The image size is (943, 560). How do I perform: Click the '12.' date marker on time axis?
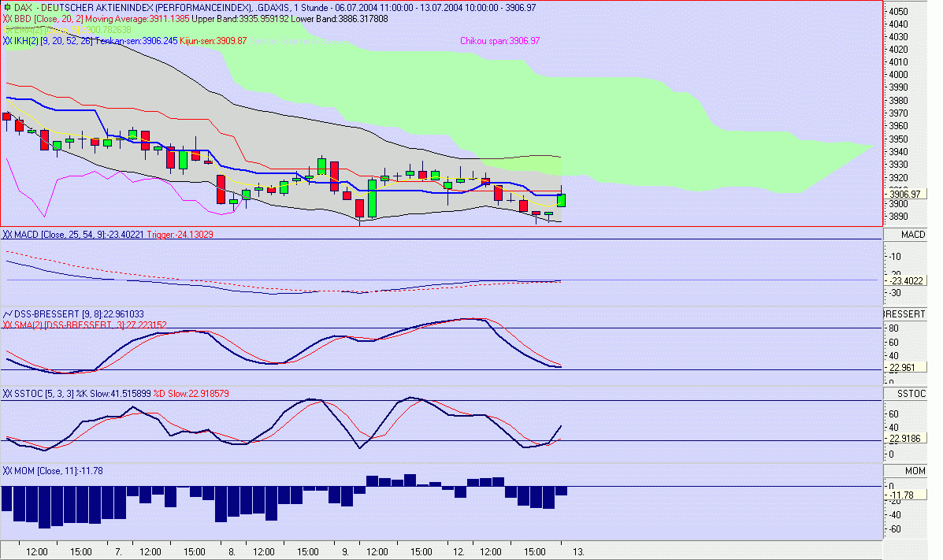459,551
